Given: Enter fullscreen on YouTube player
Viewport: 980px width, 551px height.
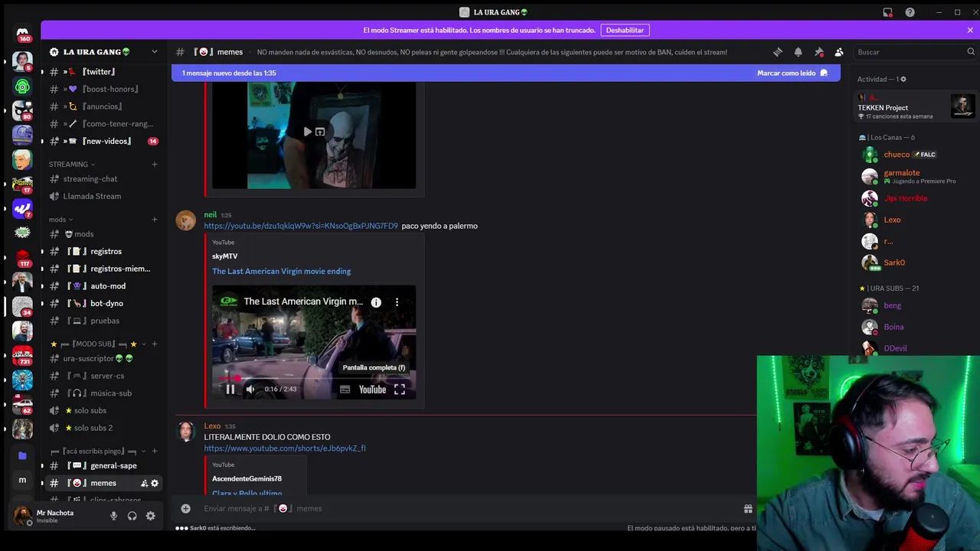Looking at the screenshot, I should (399, 389).
